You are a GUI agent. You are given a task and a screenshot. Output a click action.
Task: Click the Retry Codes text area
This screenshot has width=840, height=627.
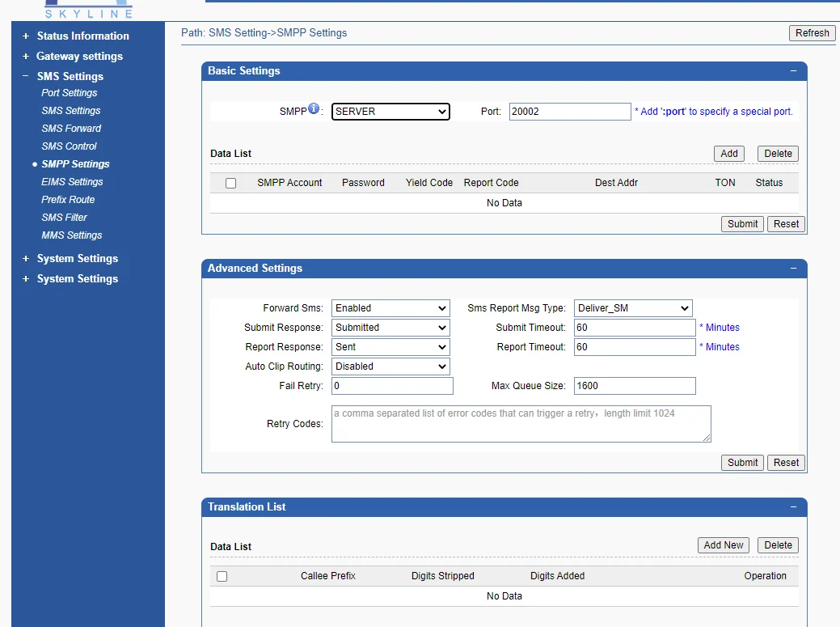pos(521,424)
